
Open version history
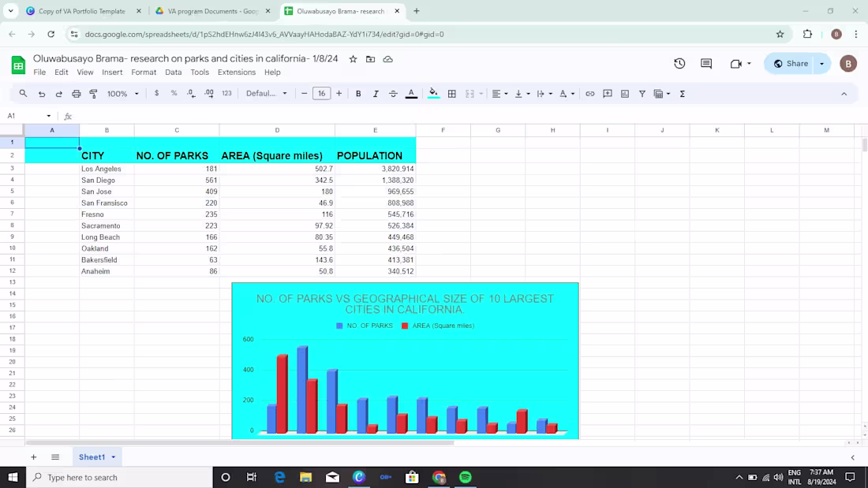[679, 63]
